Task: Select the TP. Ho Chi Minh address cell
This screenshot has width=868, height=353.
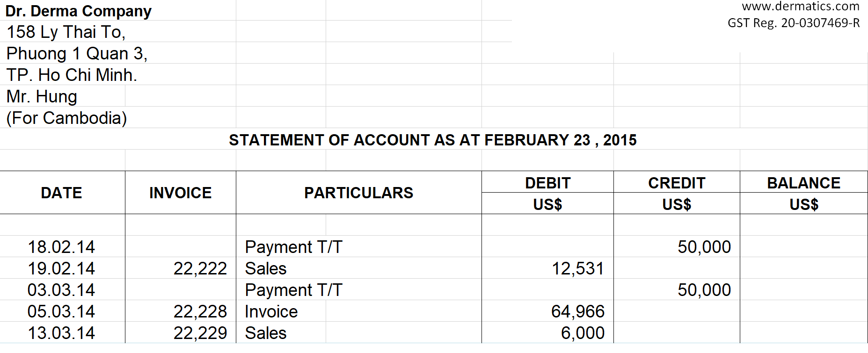Action: tap(72, 75)
